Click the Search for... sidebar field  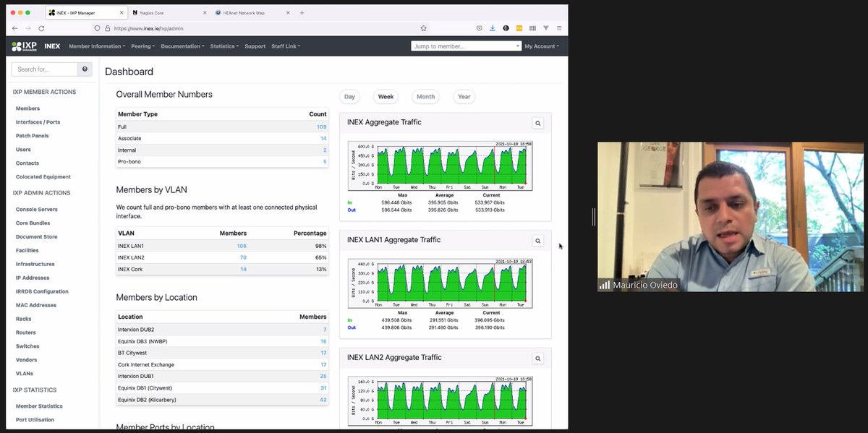tap(45, 69)
